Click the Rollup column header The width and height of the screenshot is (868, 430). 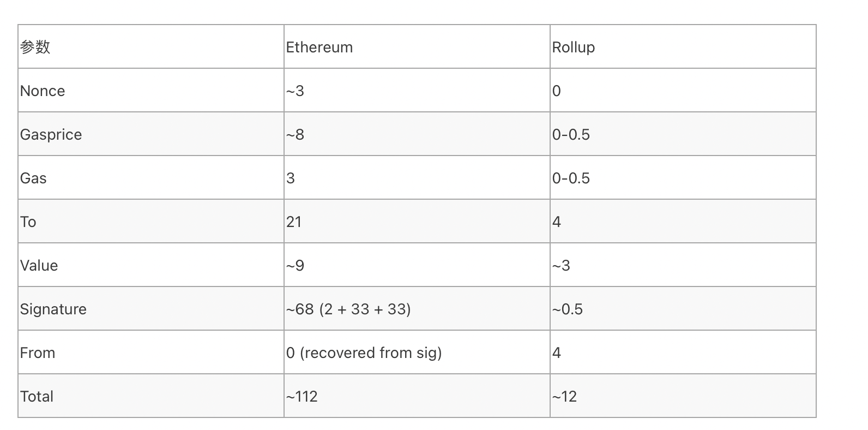[x=573, y=47]
